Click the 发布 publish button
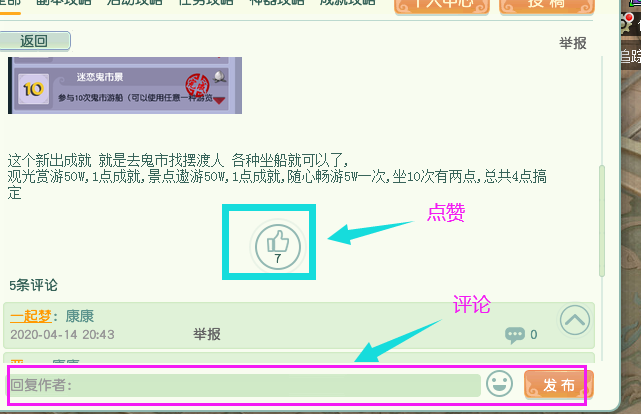The image size is (641, 414). coord(558,385)
